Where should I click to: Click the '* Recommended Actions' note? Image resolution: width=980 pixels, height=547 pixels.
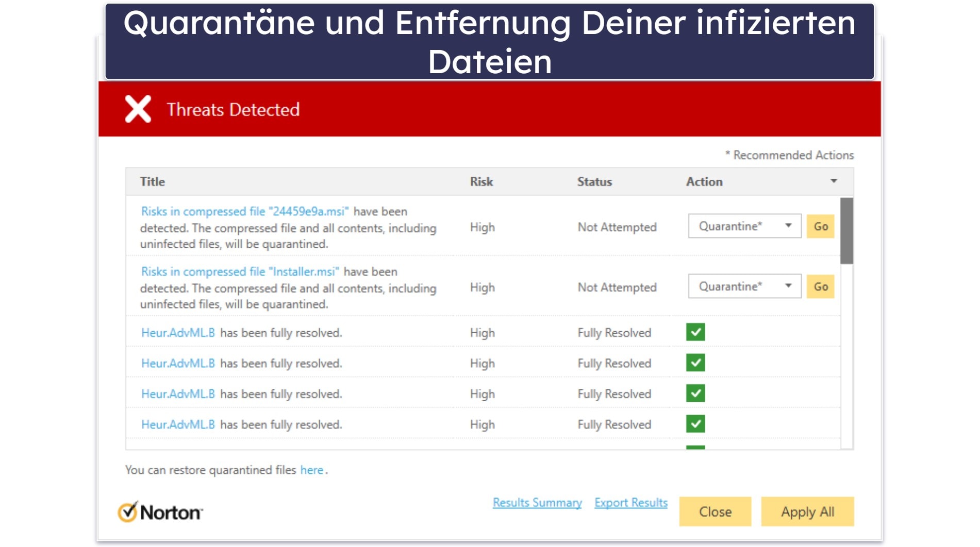[x=789, y=155]
